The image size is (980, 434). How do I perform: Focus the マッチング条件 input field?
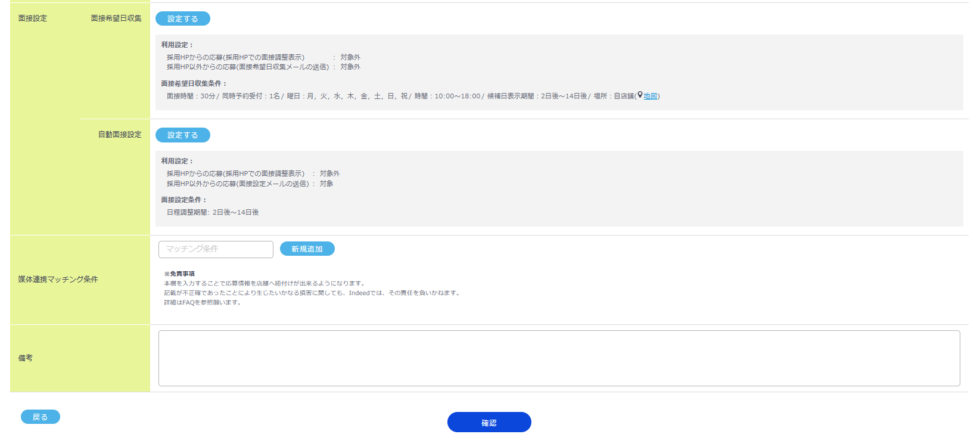(216, 249)
